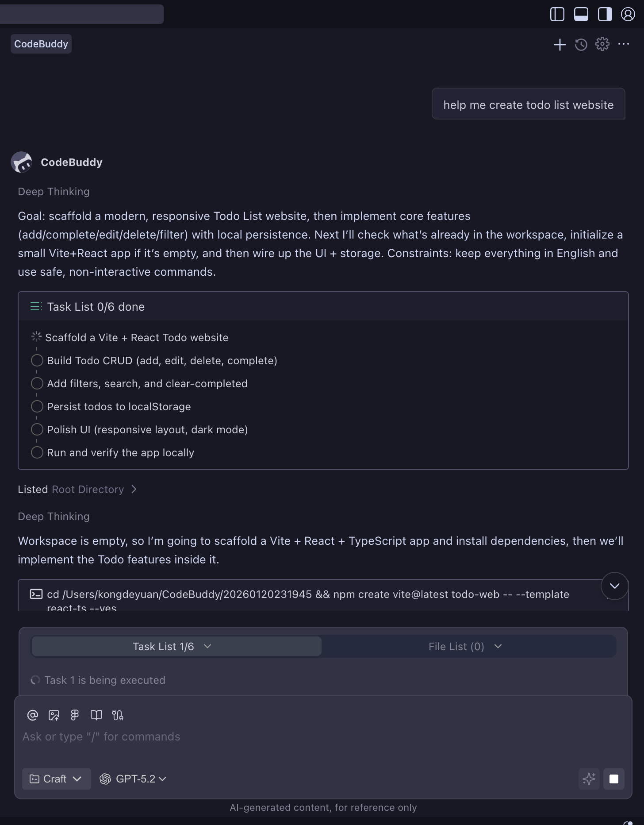644x825 pixels.
Task: Toggle the bottom panel layout
Action: [x=581, y=14]
